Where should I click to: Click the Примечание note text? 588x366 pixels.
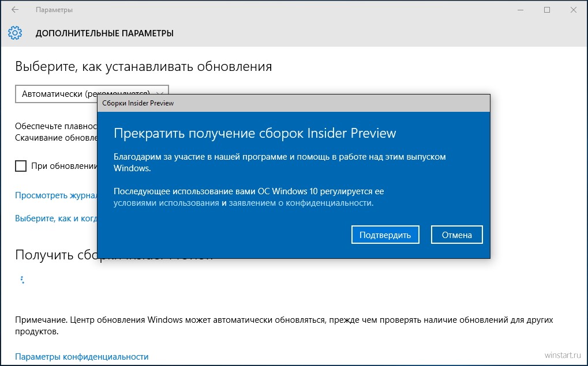[284, 326]
